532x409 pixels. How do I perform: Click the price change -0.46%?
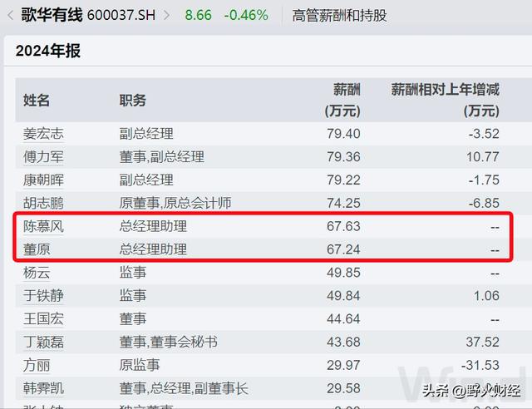pos(246,15)
